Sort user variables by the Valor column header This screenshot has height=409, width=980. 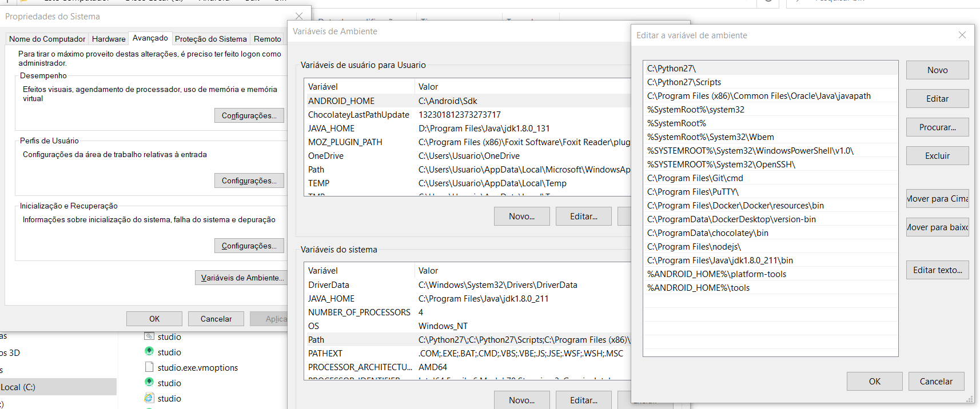(x=523, y=87)
